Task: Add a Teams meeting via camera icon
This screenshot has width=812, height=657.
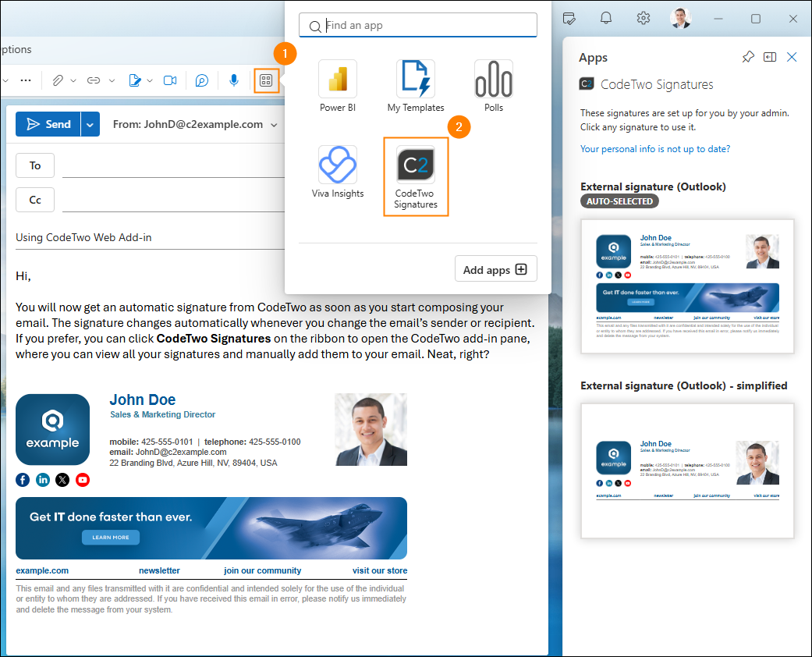Action: tap(170, 80)
